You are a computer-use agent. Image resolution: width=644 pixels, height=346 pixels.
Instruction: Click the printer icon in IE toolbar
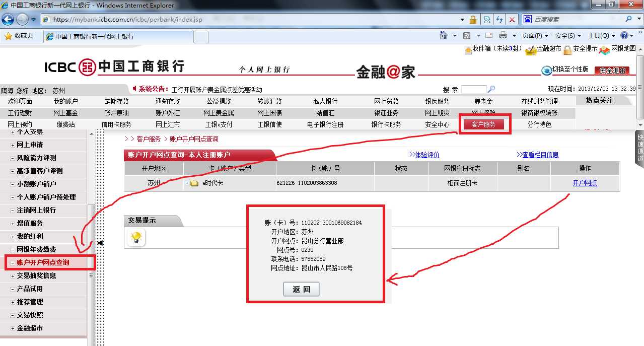(x=503, y=36)
